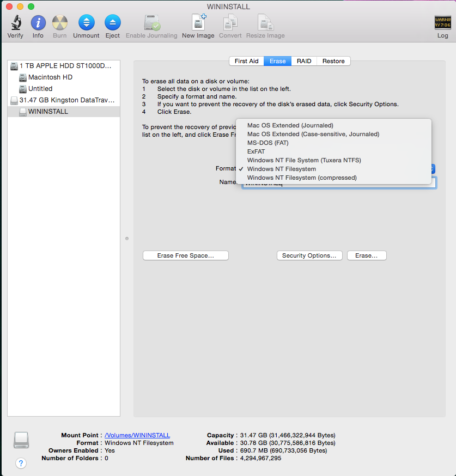Click the sidebar divider resize handle dot
The height and width of the screenshot is (476, 456).
(127, 239)
